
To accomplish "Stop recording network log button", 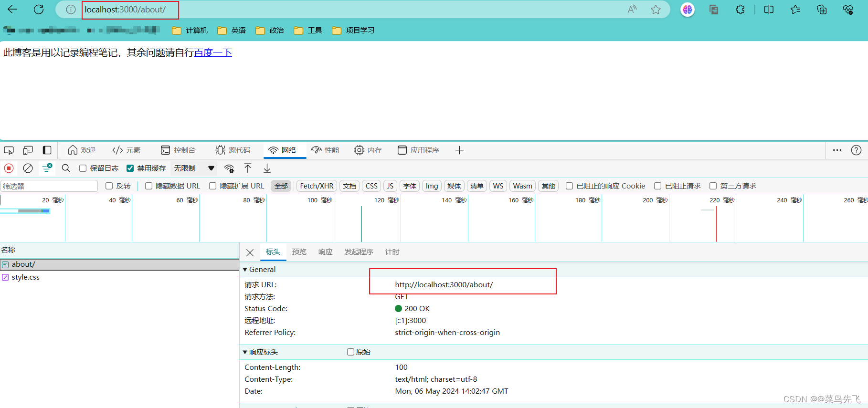I will point(9,168).
